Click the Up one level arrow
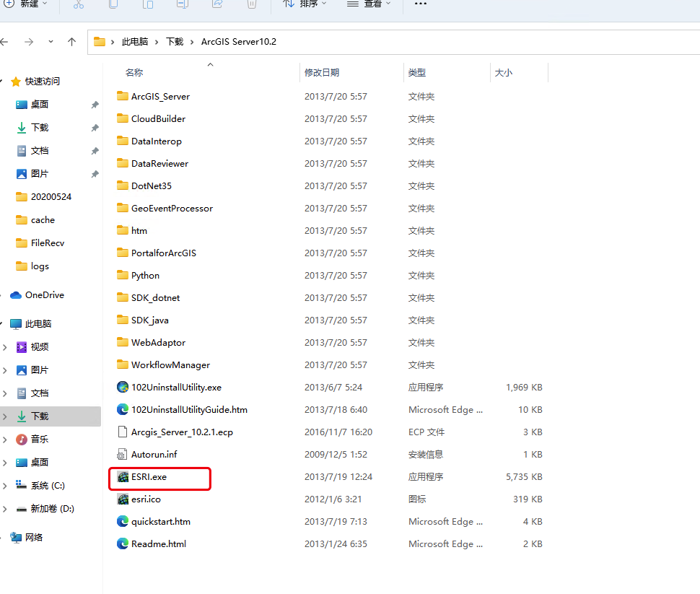 (71, 42)
